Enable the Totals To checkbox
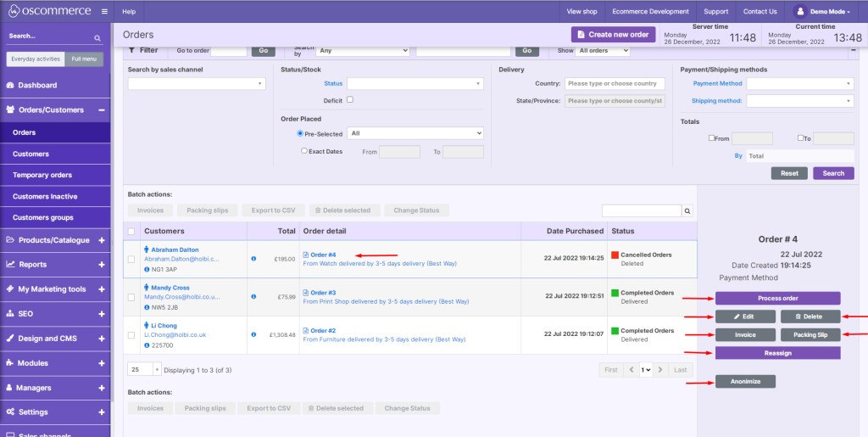Viewport: 868px width, 437px height. 800,138
